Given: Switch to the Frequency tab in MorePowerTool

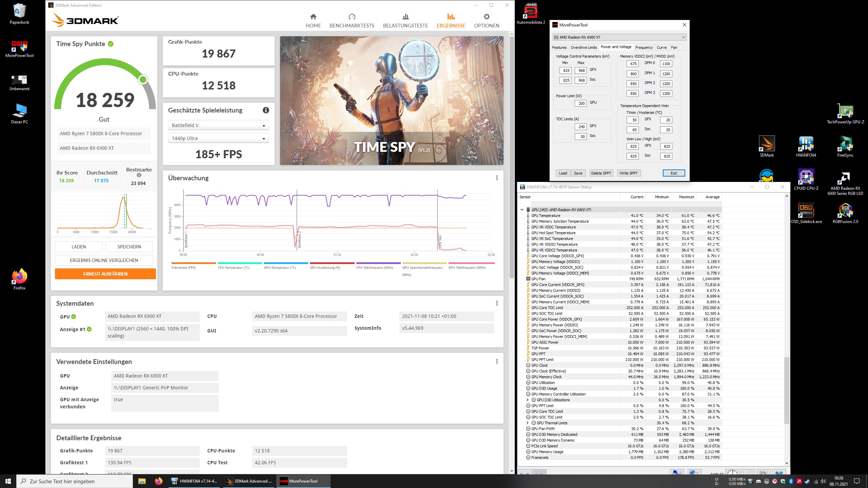Looking at the screenshot, I should (x=644, y=47).
